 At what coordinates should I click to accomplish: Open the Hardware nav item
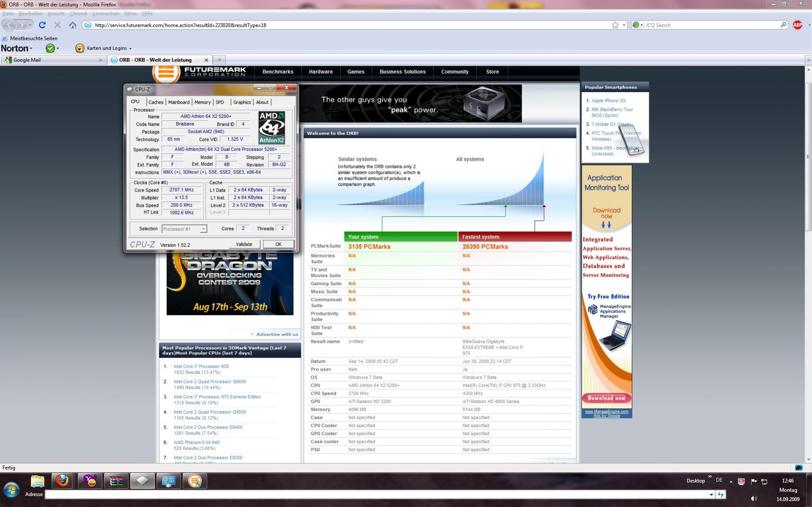tap(321, 72)
